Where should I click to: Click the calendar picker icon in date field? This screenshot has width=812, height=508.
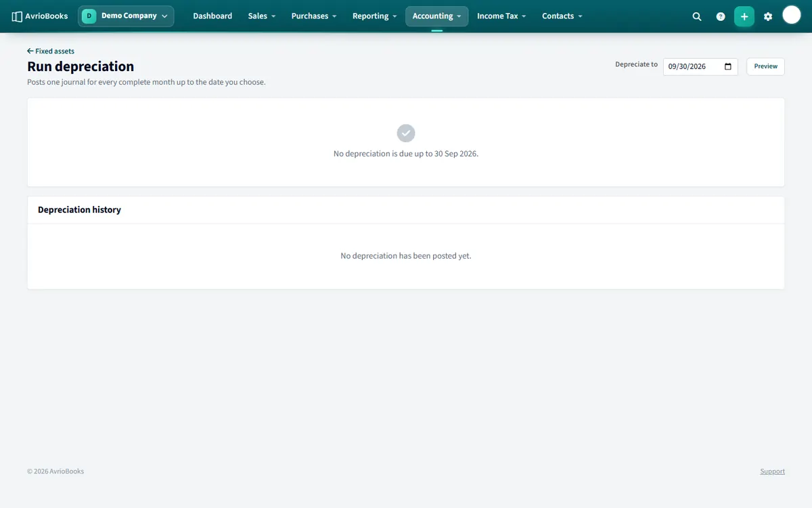(x=728, y=66)
